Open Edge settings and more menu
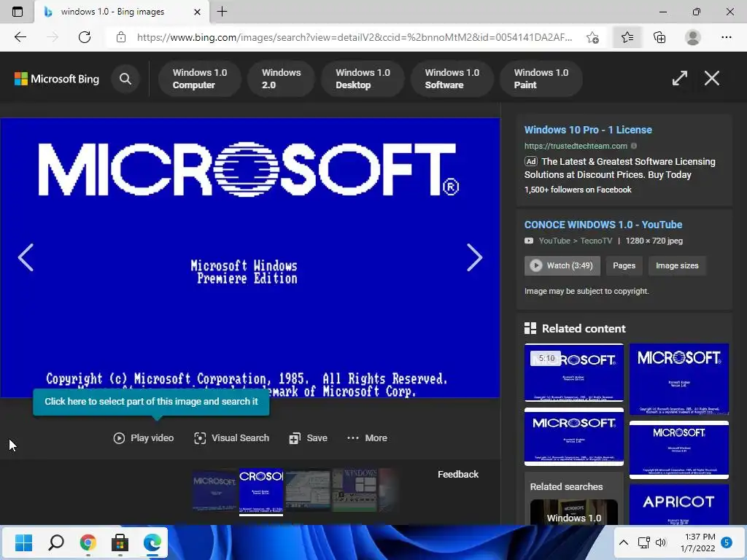The width and height of the screenshot is (747, 560). pyautogui.click(x=726, y=37)
